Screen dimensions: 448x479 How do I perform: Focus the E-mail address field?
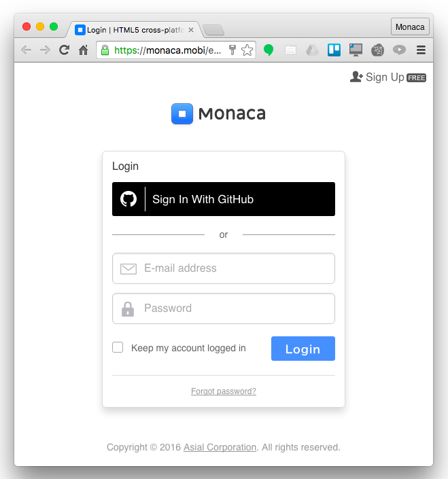tap(224, 268)
